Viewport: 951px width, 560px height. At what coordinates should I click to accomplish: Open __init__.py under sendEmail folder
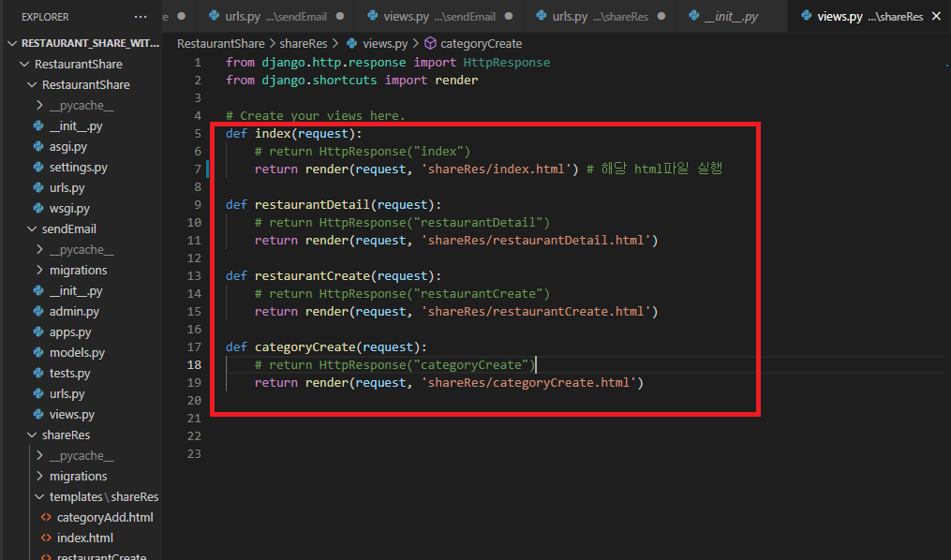(x=76, y=291)
